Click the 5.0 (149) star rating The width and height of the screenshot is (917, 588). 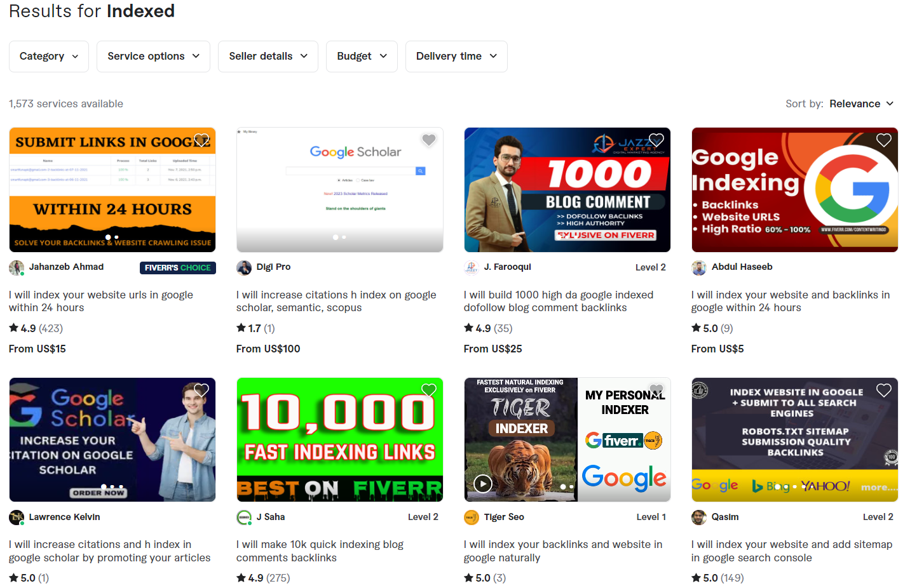click(x=717, y=578)
